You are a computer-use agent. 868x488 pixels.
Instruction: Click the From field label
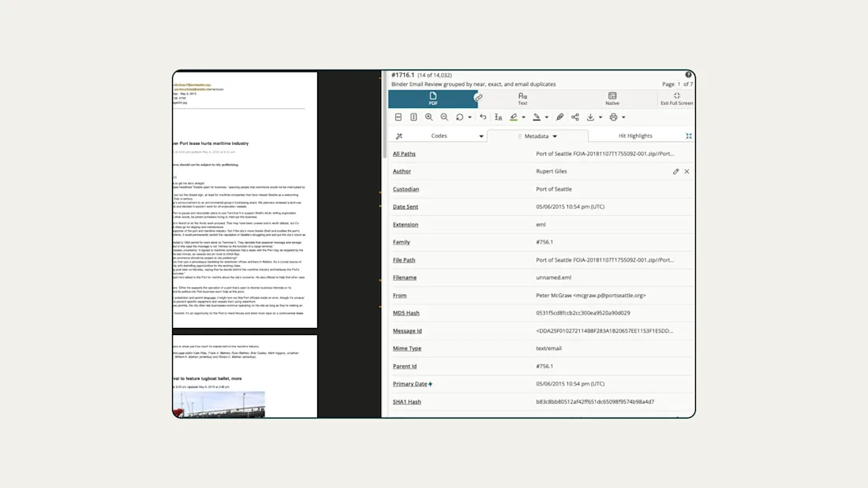[400, 296]
